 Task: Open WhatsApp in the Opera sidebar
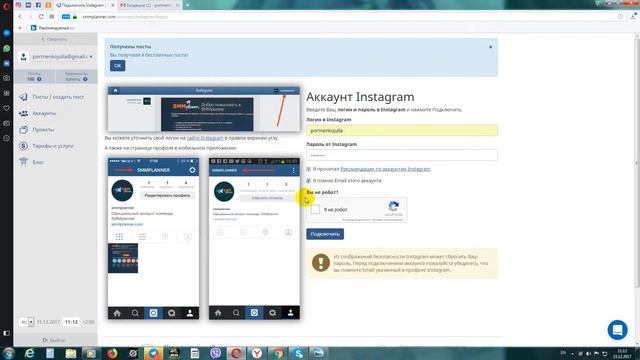point(7,48)
